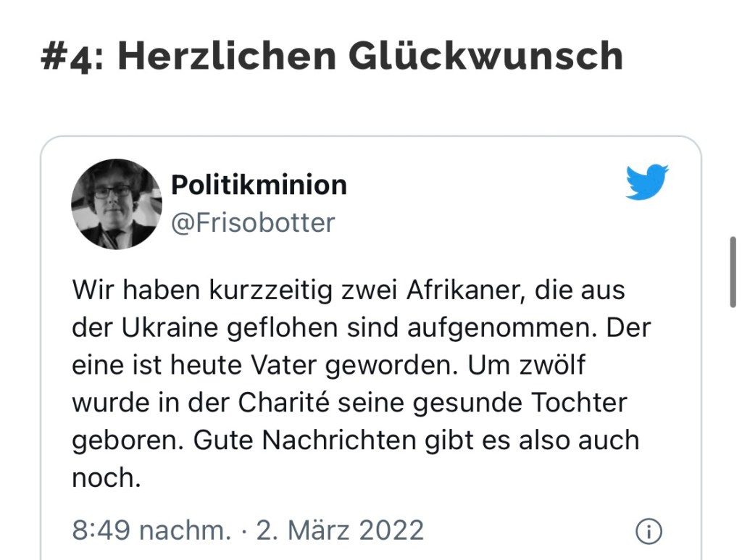Visit the @Frisobotter handle link
This screenshot has height=560, width=742.
tap(253, 222)
